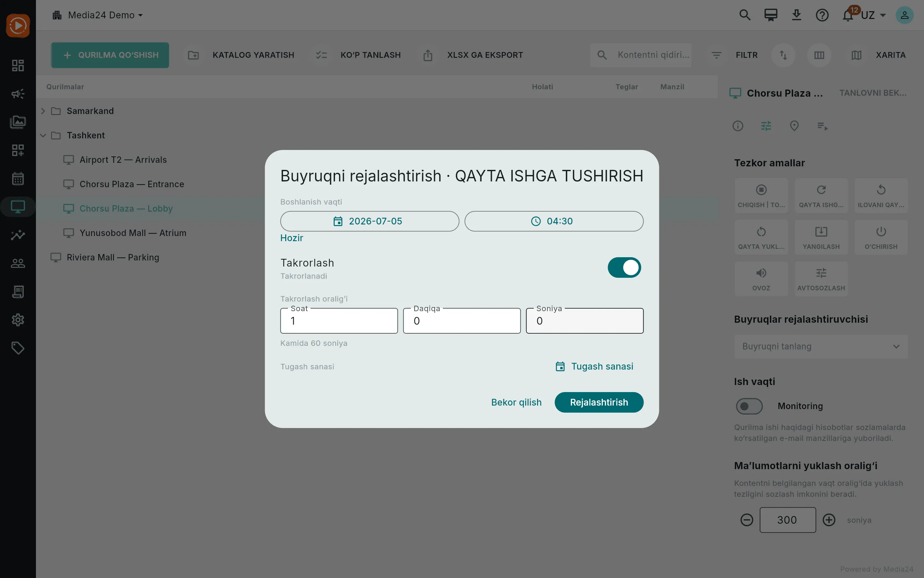Click CHIQISH quick action tile

(x=761, y=195)
